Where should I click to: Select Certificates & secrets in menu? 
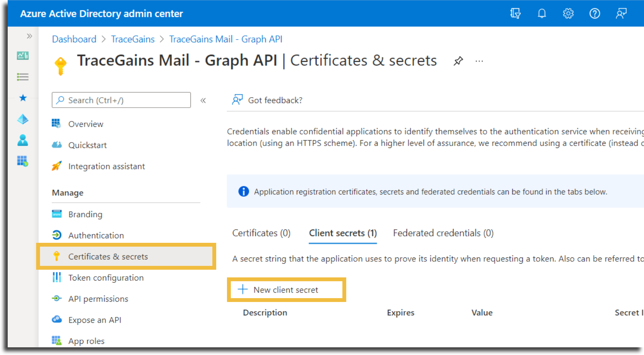(x=126, y=256)
